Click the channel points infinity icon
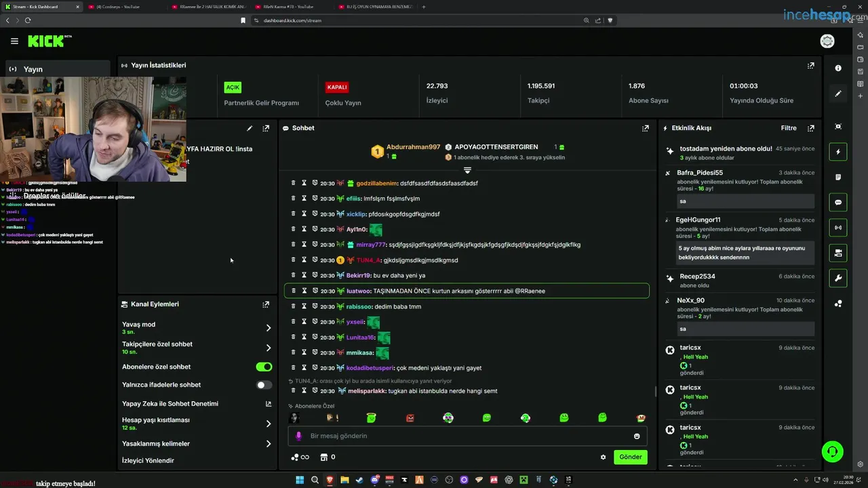Viewport: 868px width, 488px height. [x=300, y=457]
